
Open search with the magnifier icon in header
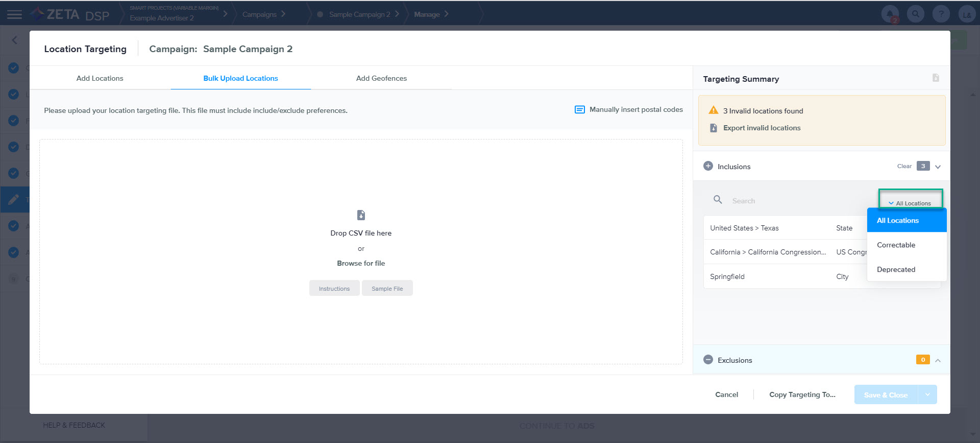[x=916, y=14]
